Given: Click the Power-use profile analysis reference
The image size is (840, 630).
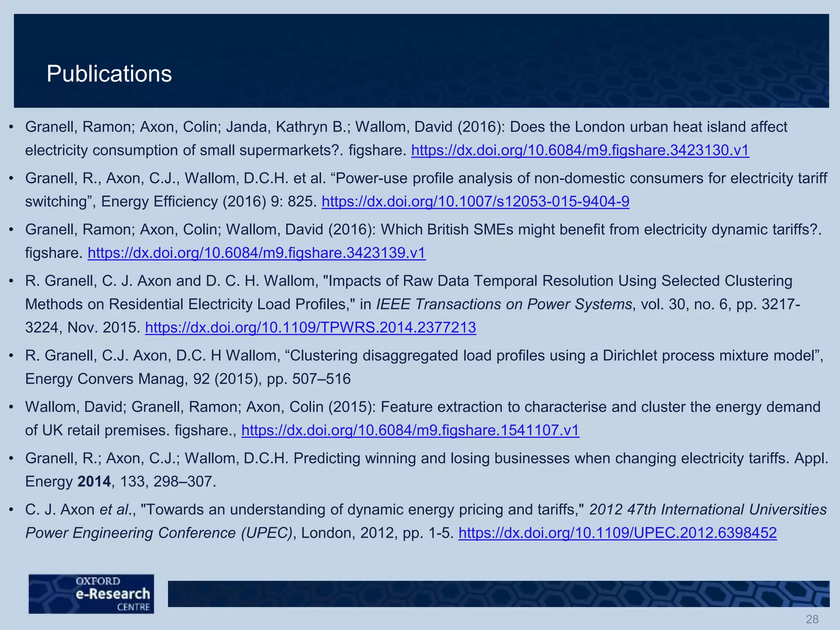Looking at the screenshot, I should point(426,190).
